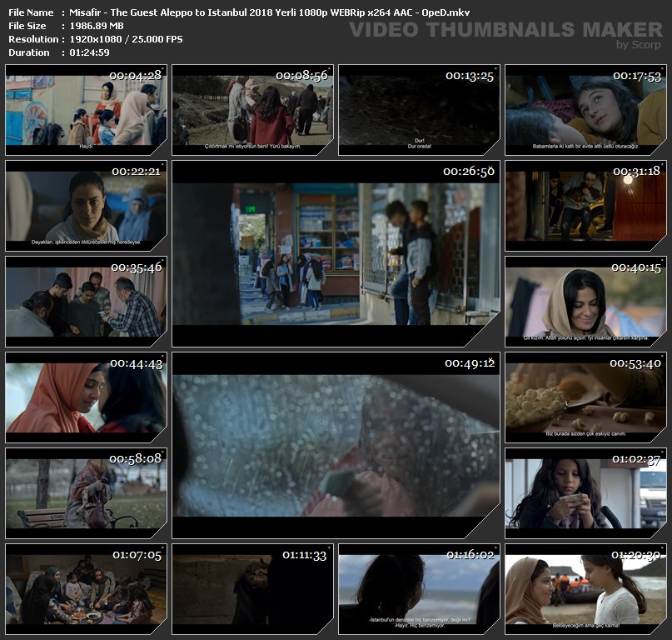The image size is (672, 640).
Task: Select the thumbnail at 00:04:28
Action: (86, 110)
